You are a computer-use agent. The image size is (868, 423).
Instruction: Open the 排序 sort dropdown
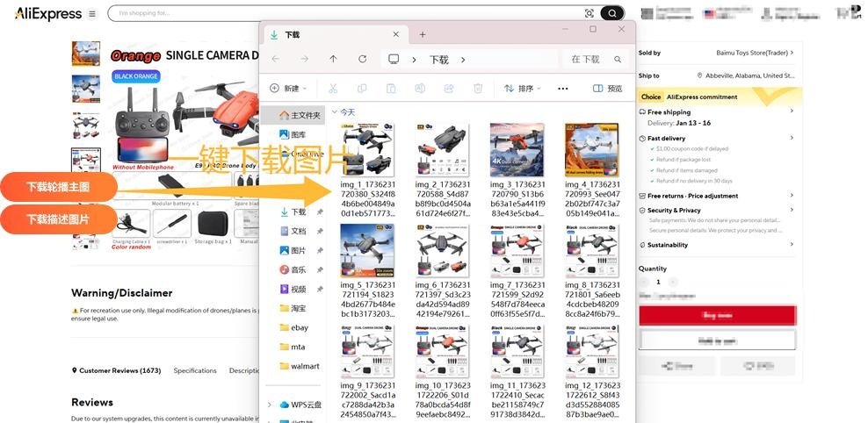pyautogui.click(x=522, y=89)
